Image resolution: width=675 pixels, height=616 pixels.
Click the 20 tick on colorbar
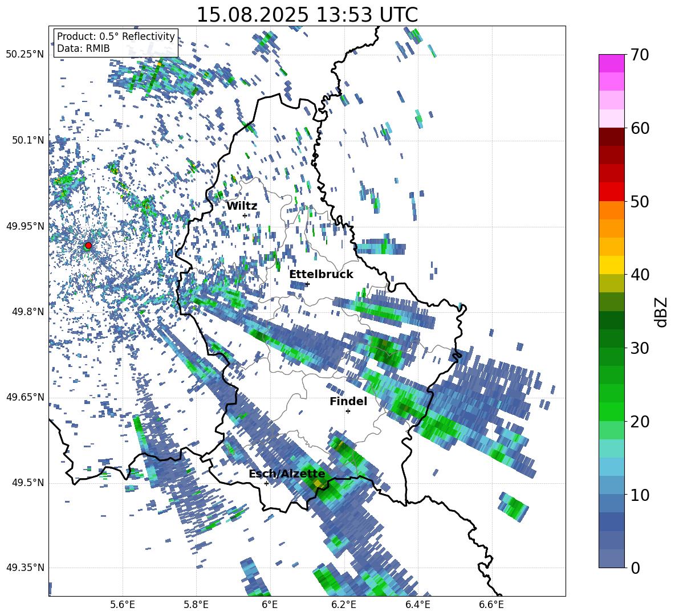tap(640, 421)
